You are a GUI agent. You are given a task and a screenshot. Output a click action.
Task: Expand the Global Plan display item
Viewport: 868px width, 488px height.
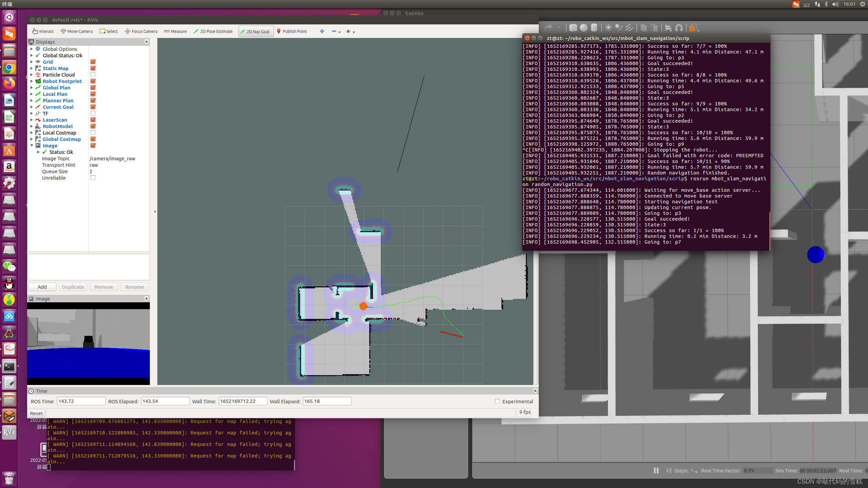coord(32,87)
